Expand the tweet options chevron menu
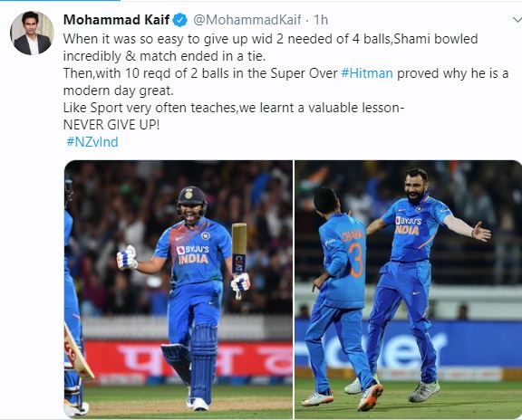Viewport: 522px width, 420px height. [517, 20]
